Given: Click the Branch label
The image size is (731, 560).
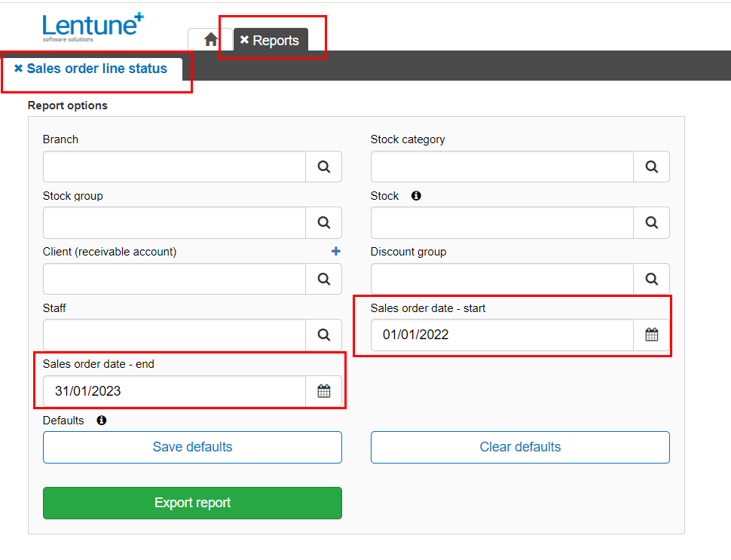Looking at the screenshot, I should (60, 139).
